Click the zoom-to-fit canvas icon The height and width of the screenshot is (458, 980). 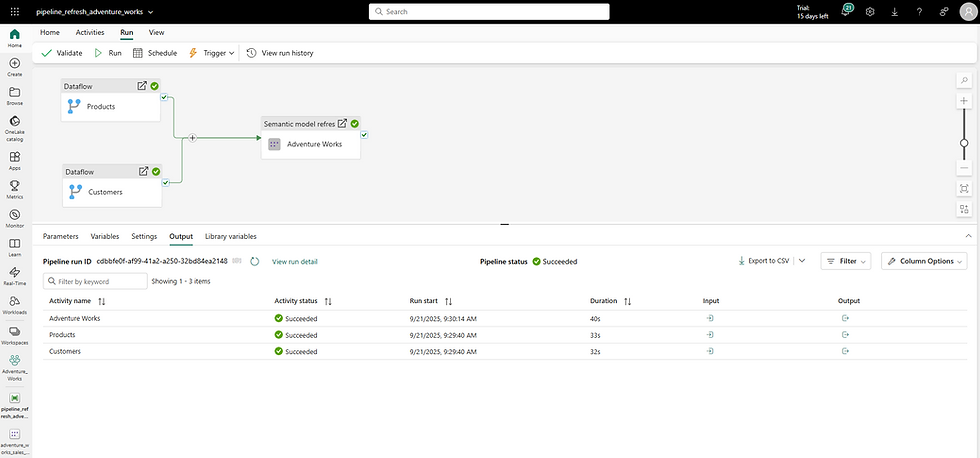click(x=964, y=189)
